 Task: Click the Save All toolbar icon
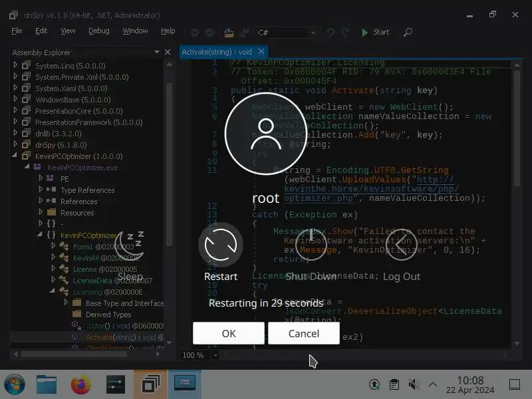pyautogui.click(x=244, y=32)
